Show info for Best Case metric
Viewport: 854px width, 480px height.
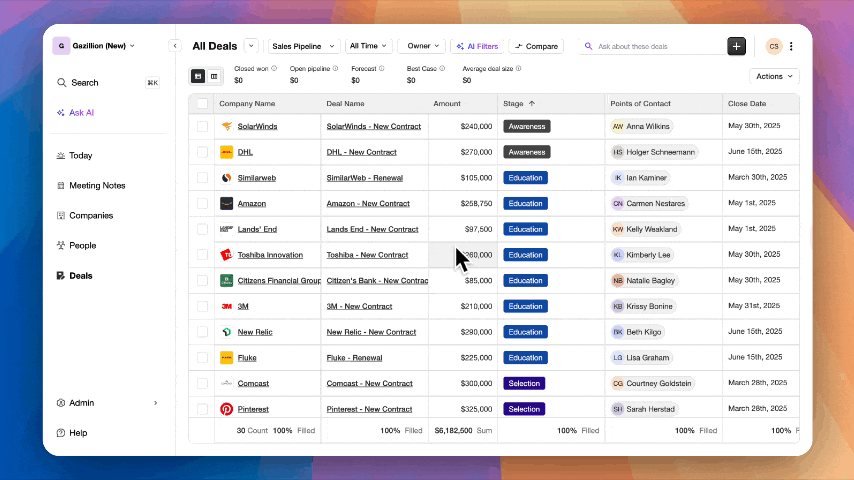point(442,69)
